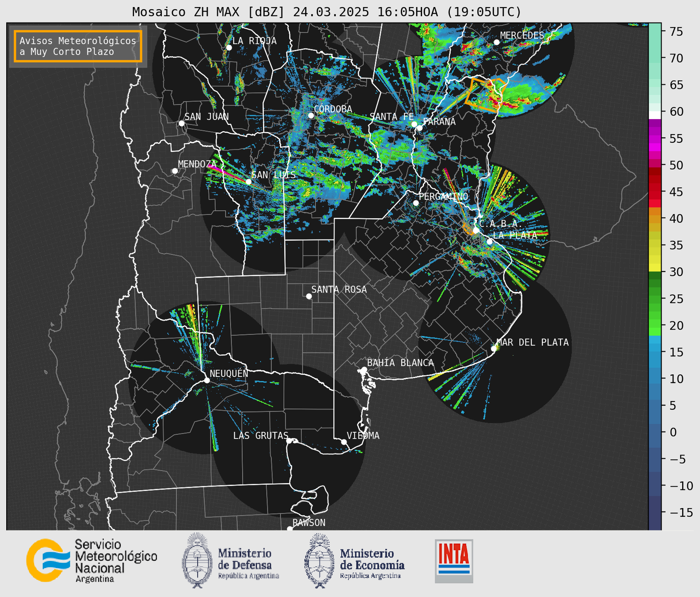Click the Ministerio de Economía emblem

[x=319, y=560]
